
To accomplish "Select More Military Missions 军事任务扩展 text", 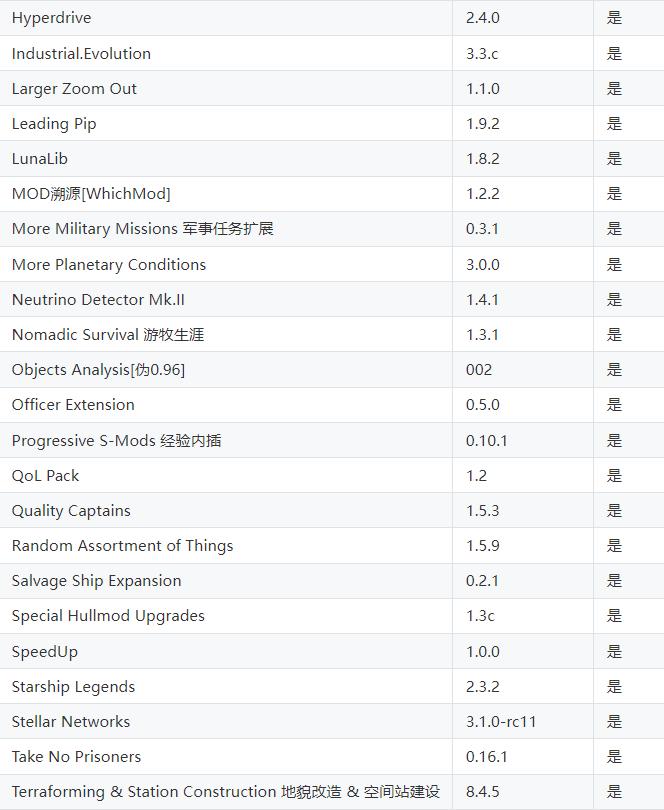I will (142, 229).
